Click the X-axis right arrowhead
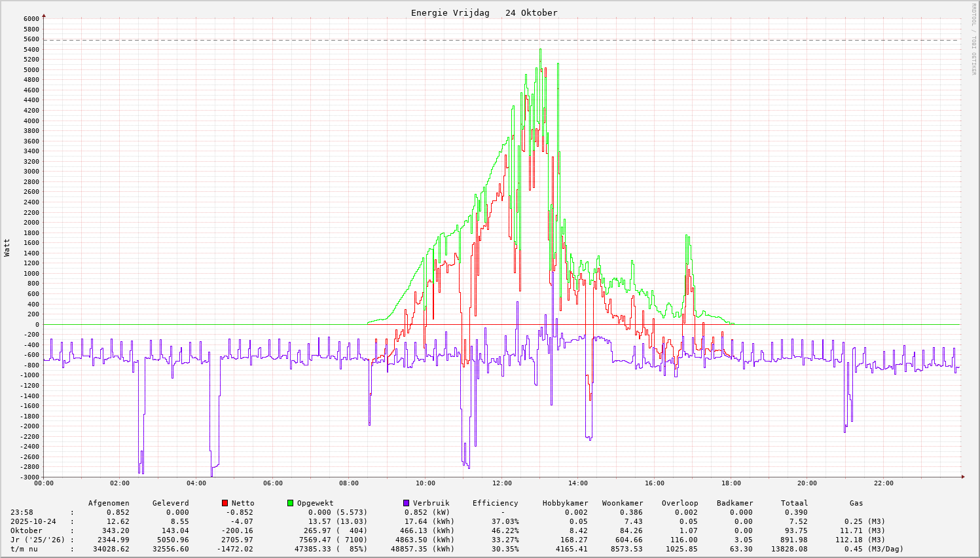 click(962, 477)
